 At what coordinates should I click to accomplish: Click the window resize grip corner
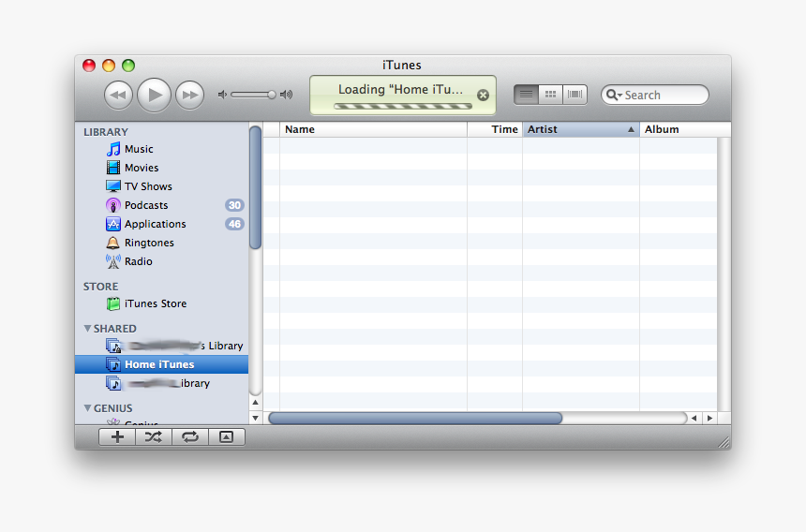(x=724, y=442)
